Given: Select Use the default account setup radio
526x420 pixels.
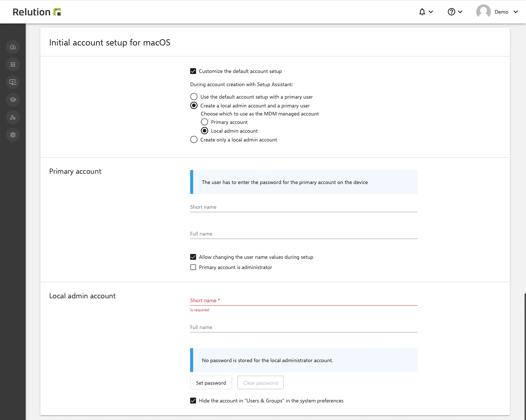Looking at the screenshot, I should click(194, 97).
